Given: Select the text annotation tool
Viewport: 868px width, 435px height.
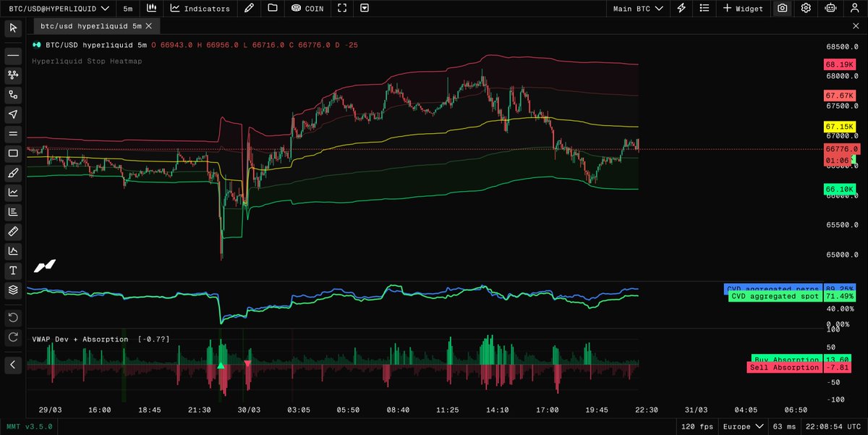Looking at the screenshot, I should click(x=13, y=270).
